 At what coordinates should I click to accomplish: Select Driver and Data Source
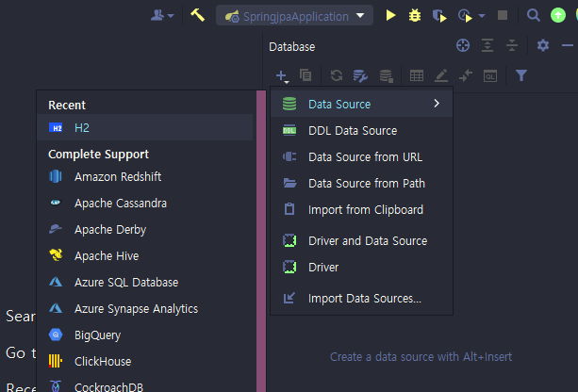click(x=361, y=240)
